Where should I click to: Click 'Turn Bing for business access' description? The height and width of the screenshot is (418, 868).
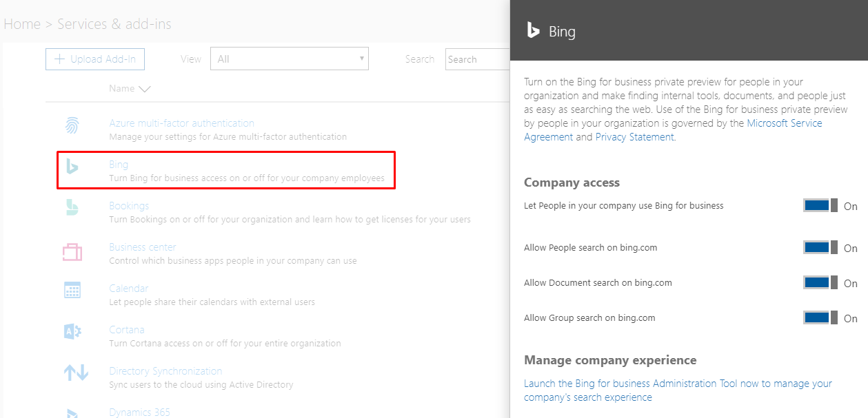click(x=247, y=178)
